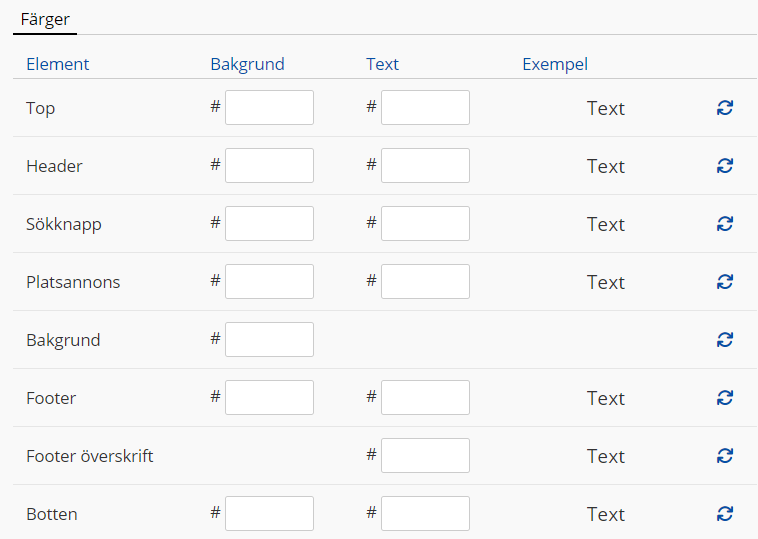758x539 pixels.
Task: Reset Footer överskrift text color
Action: coord(725,456)
